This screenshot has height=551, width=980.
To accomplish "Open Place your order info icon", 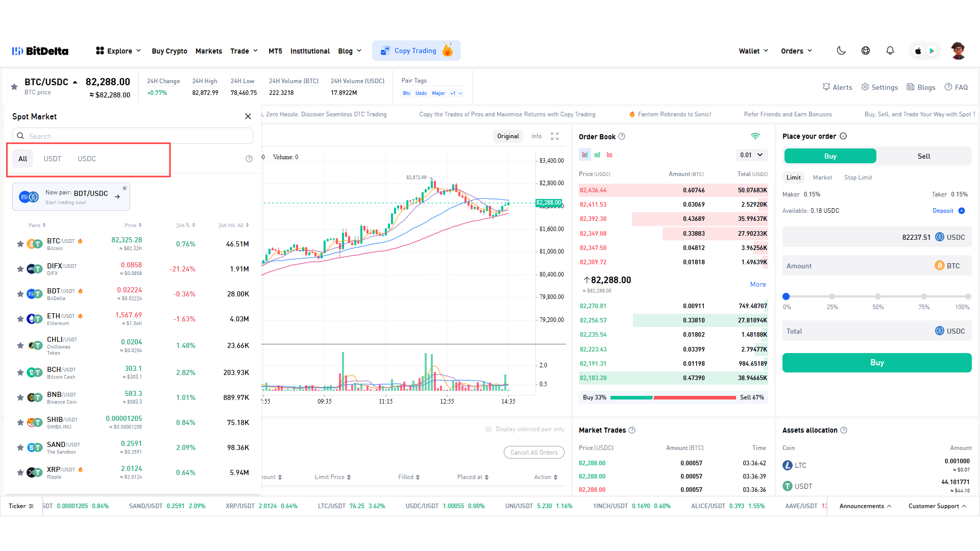I will (843, 136).
